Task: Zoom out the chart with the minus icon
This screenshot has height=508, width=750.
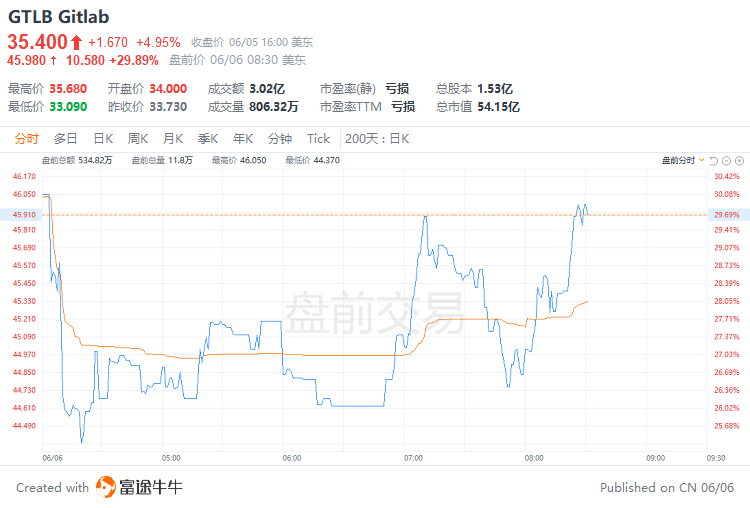Action: point(726,161)
